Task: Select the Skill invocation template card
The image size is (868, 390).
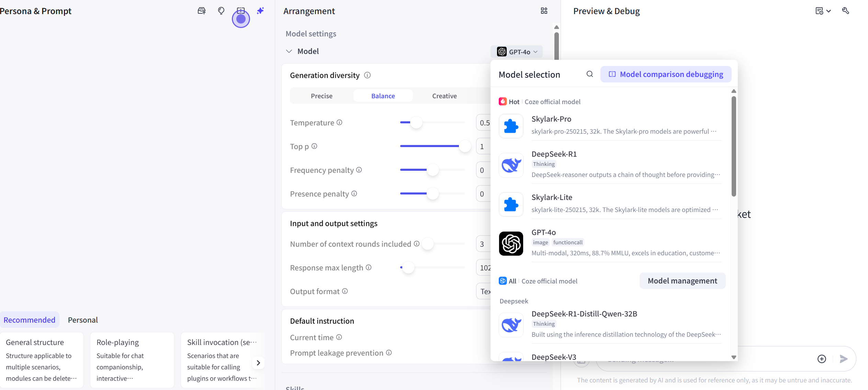Action: pos(223,360)
